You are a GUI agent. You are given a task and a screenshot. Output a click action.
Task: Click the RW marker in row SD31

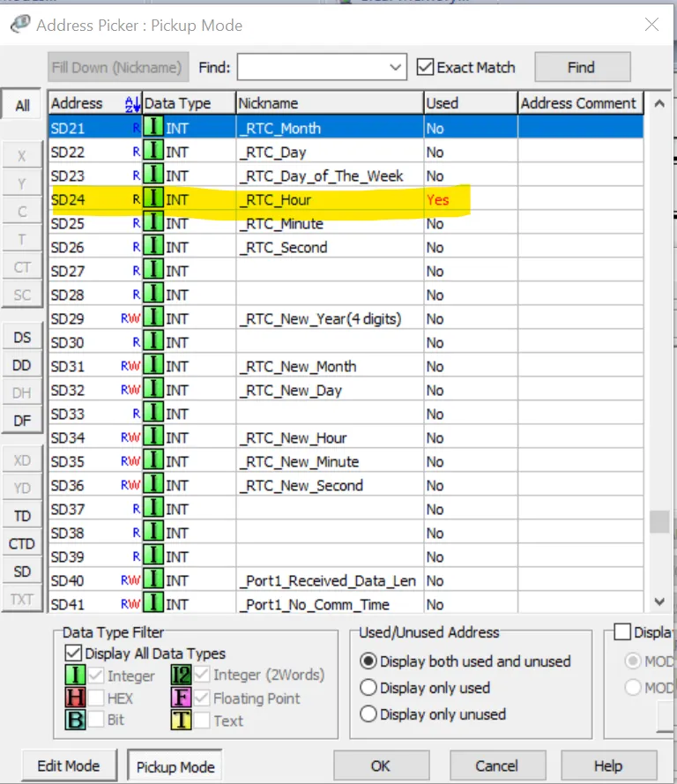click(x=130, y=366)
